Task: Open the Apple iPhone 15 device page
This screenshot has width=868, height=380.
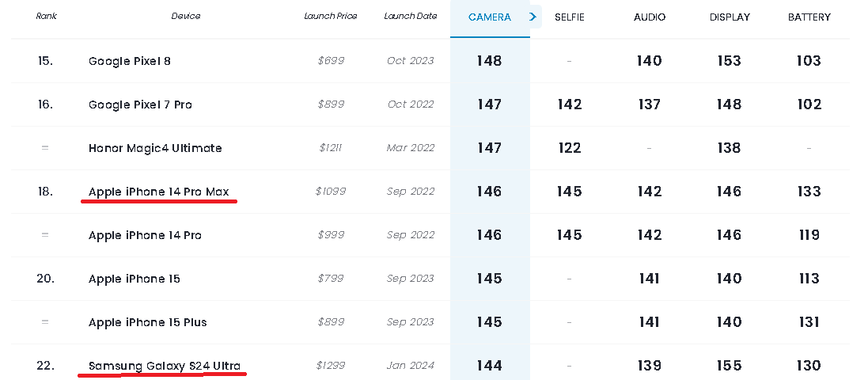Action: pyautogui.click(x=134, y=279)
